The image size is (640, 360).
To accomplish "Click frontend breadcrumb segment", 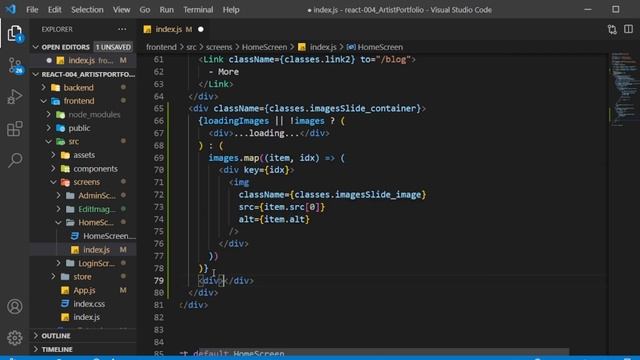I will click(x=161, y=47).
